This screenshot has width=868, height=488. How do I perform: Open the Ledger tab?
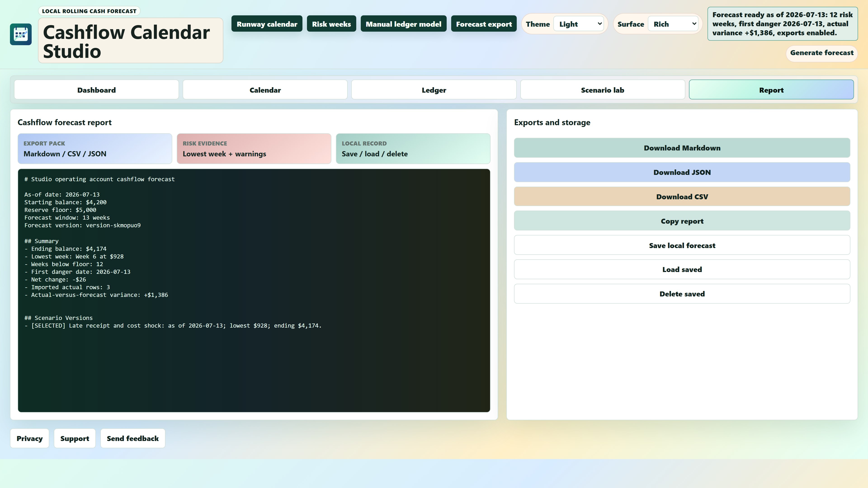click(434, 90)
